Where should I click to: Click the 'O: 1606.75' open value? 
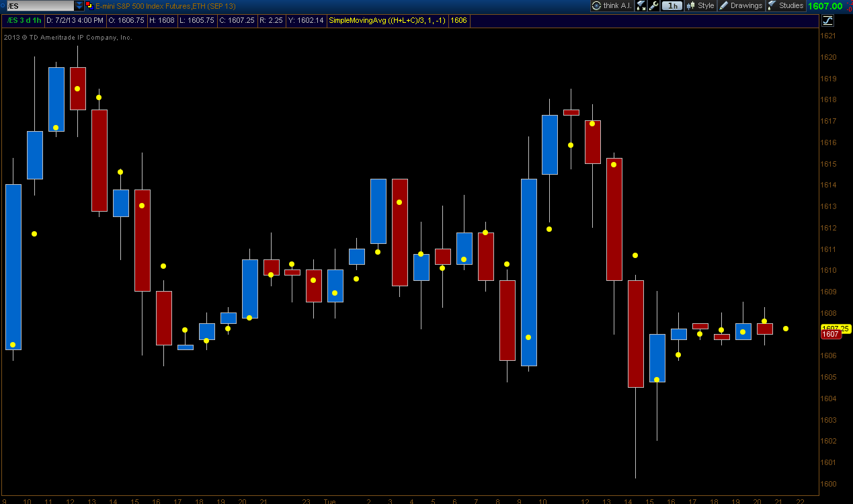126,20
